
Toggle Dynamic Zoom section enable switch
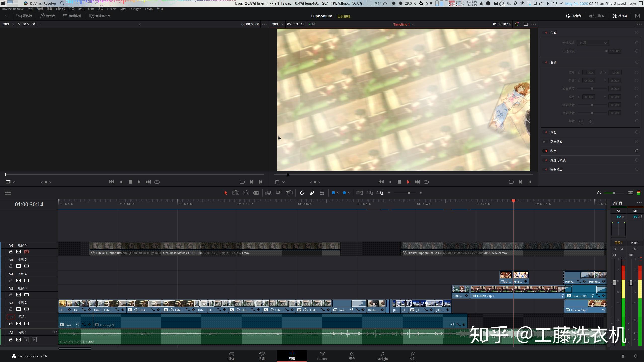click(x=545, y=142)
